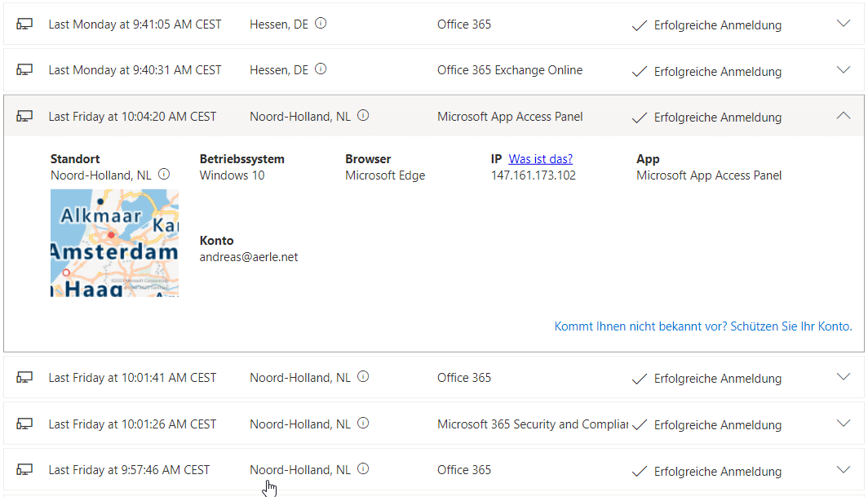
Task: Click info icon beside Noord-Holland at 9:57:46
Action: pos(363,469)
